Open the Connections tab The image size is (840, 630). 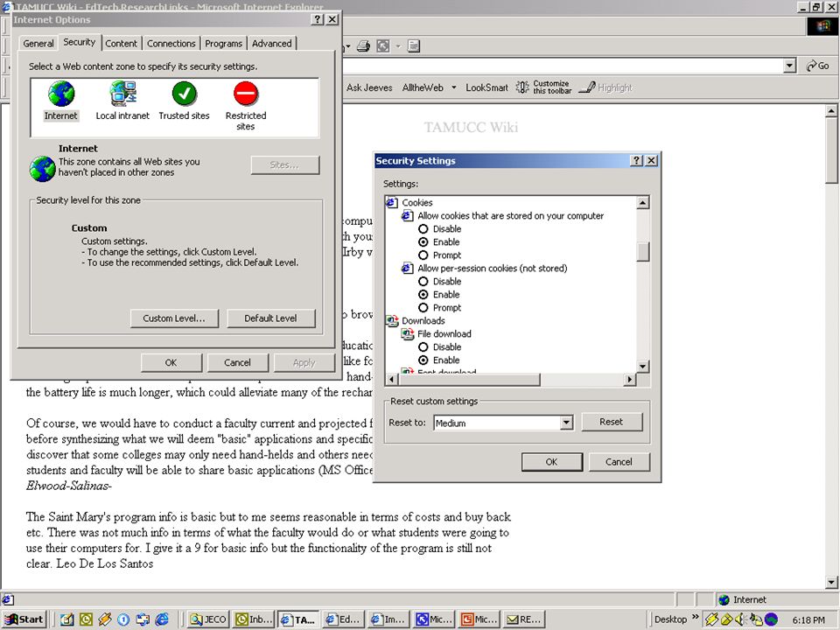171,44
